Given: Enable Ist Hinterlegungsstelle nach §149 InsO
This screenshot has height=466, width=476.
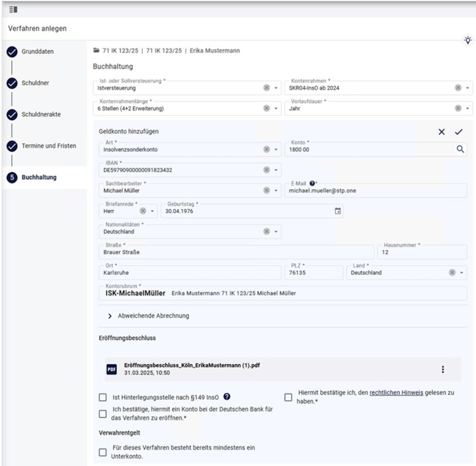Looking at the screenshot, I should (x=103, y=397).
